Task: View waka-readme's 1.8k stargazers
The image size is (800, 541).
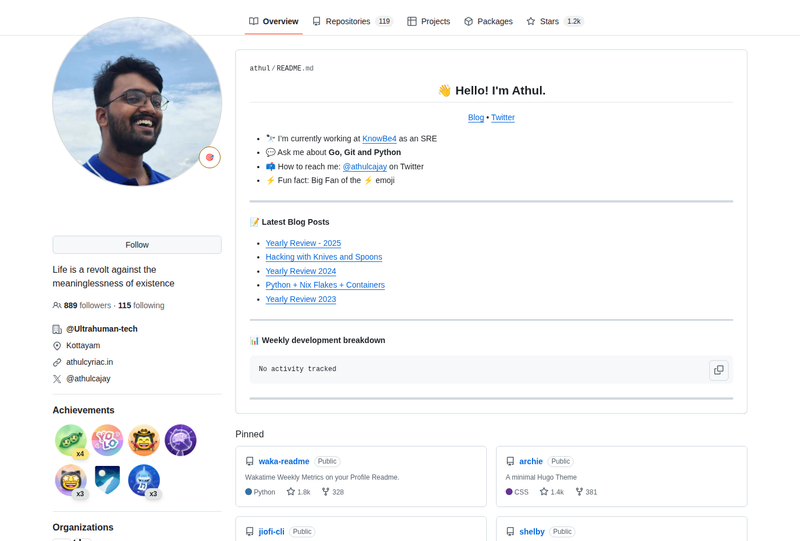Action: 298,492
